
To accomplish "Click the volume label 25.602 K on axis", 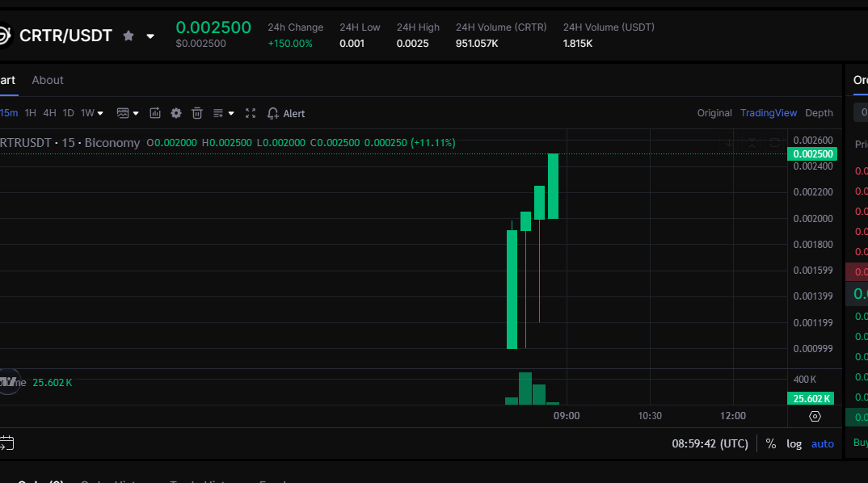I will click(811, 398).
